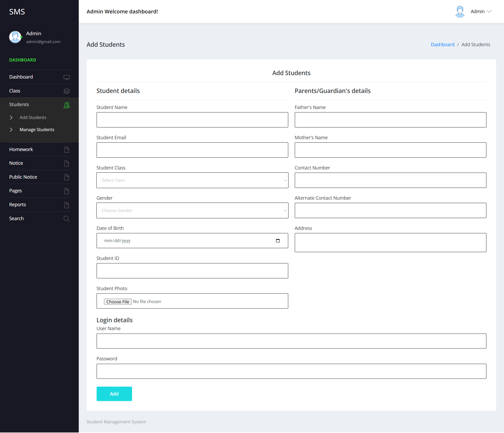Open the Choose Gender dropdown
This screenshot has width=504, height=433.
tap(192, 210)
